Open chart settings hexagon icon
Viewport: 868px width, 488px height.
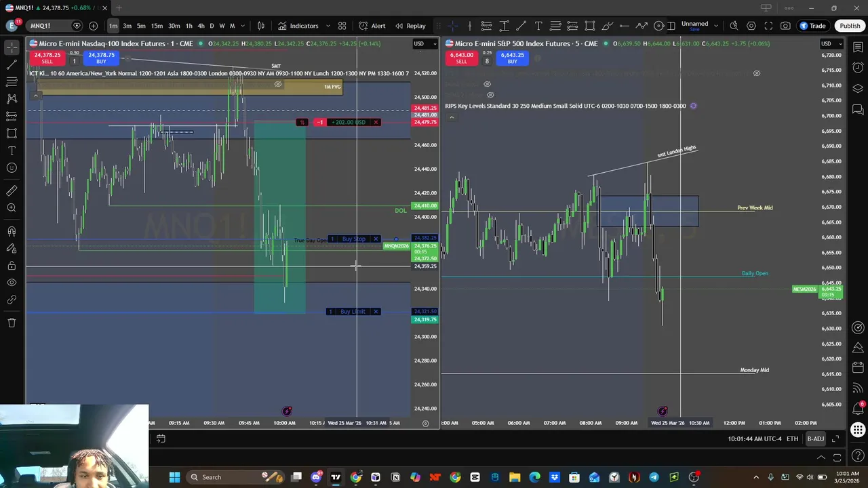tap(751, 26)
